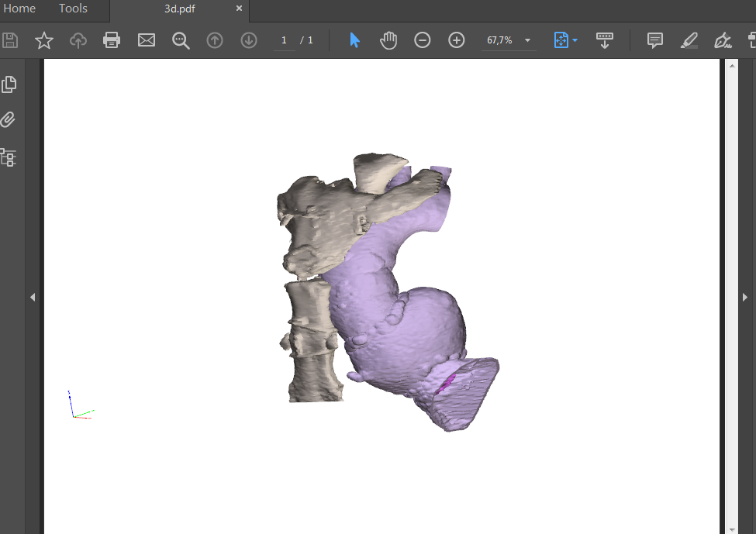The width and height of the screenshot is (756, 534).
Task: Activate the Hand pan tool
Action: click(388, 40)
